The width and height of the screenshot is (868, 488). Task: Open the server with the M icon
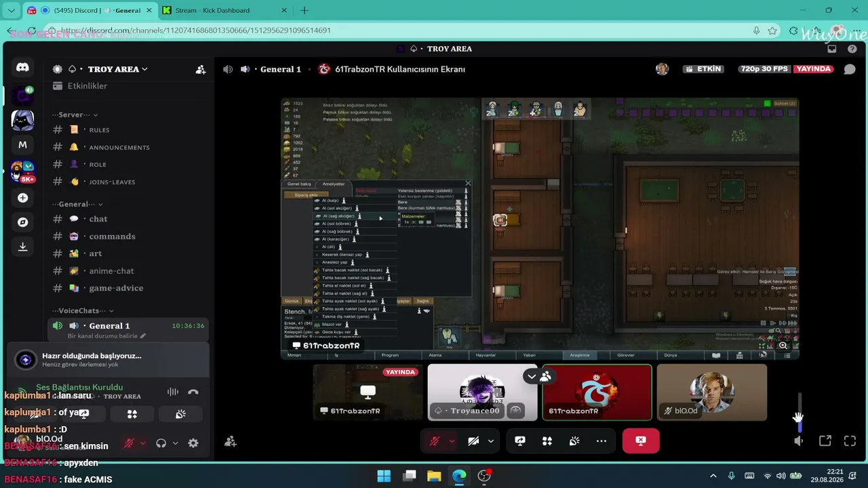pyautogui.click(x=22, y=144)
